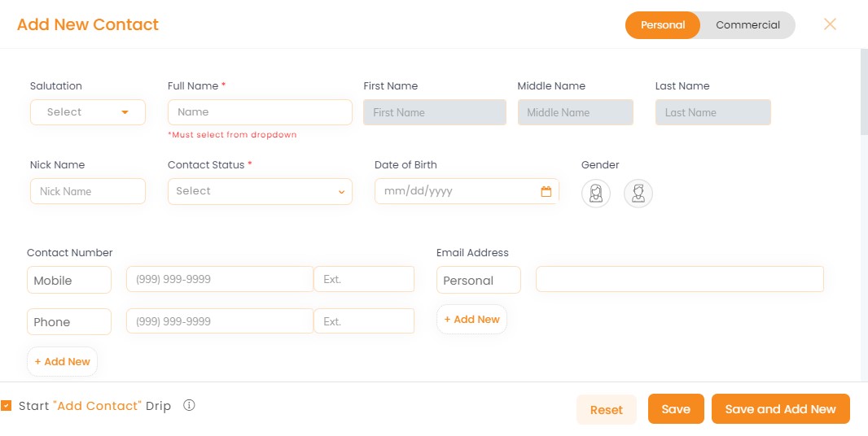This screenshot has width=868, height=436.
Task: Open the Salutation dropdown
Action: [x=88, y=112]
